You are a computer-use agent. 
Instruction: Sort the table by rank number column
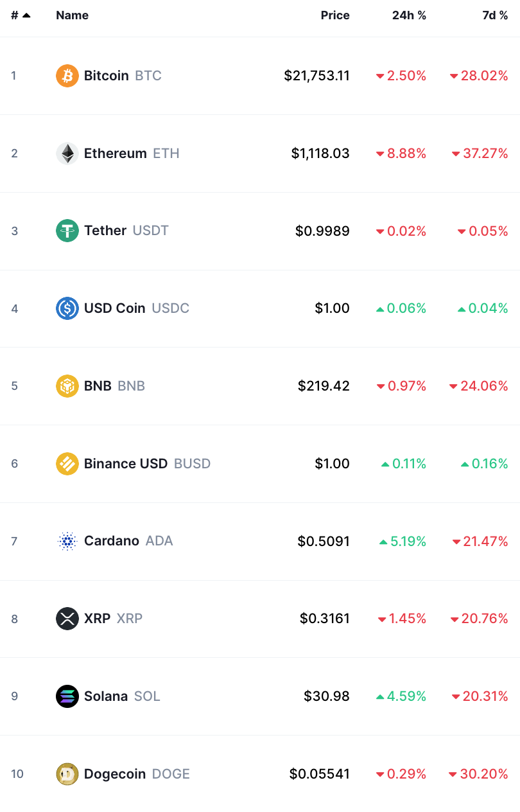(20, 15)
